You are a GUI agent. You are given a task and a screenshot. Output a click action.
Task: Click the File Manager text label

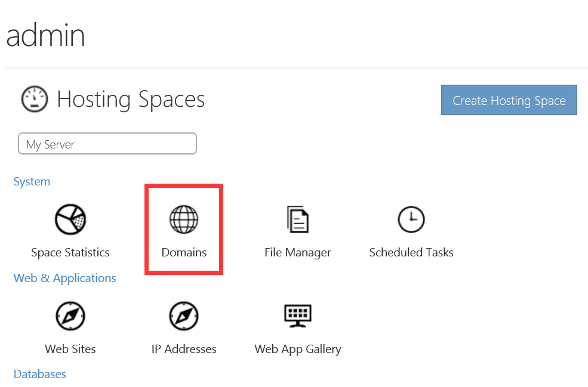[x=297, y=252]
